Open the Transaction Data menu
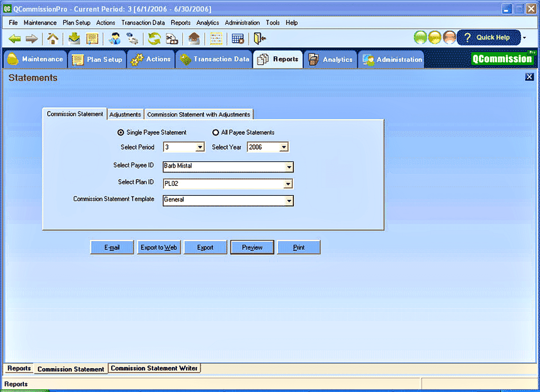540x392 pixels. point(143,23)
